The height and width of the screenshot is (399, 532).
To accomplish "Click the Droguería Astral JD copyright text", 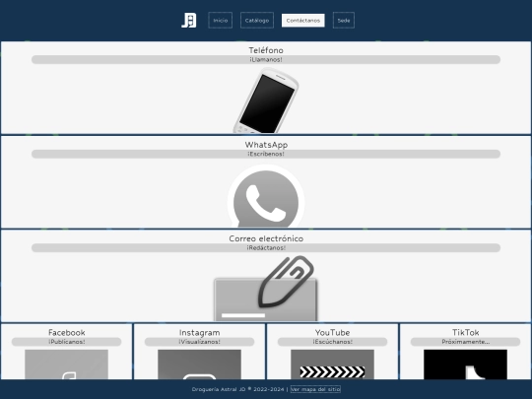I will pyautogui.click(x=237, y=389).
